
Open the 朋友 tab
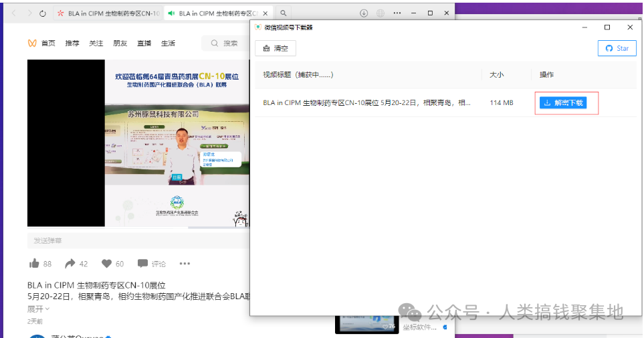point(120,44)
